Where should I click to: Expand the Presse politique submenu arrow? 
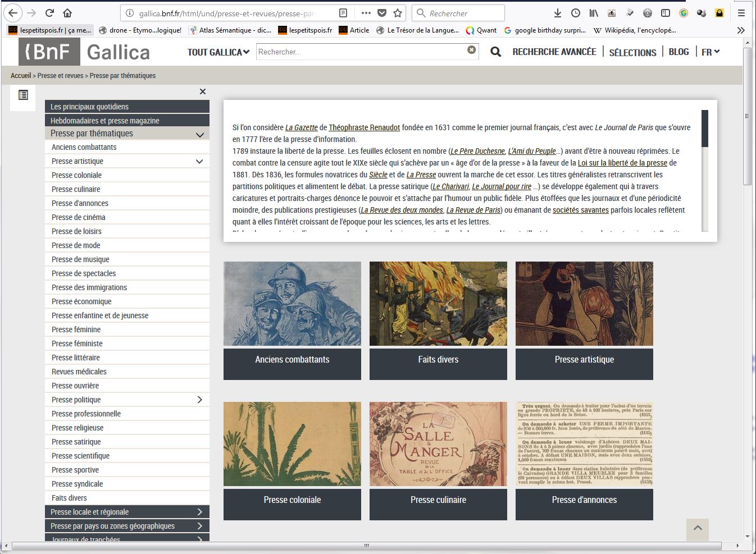pos(199,400)
